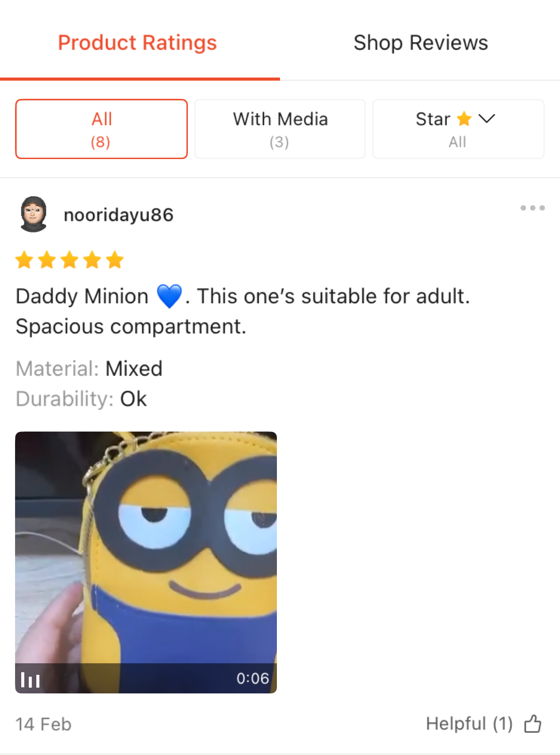The image size is (560, 755).
Task: Mark review as Helpful (1)
Action: (x=469, y=724)
